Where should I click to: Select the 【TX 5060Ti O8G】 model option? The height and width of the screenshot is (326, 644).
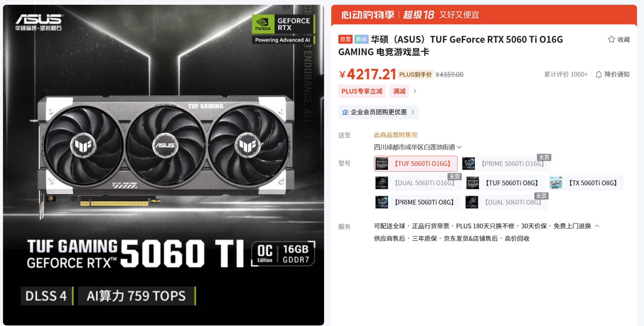click(x=586, y=183)
